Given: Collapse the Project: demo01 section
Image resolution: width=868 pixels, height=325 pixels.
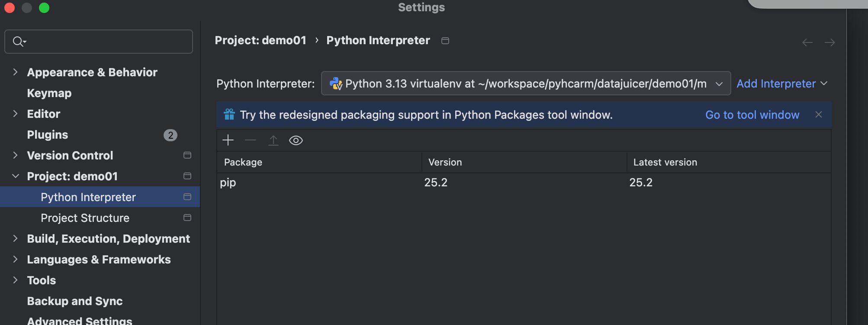Looking at the screenshot, I should 16,176.
